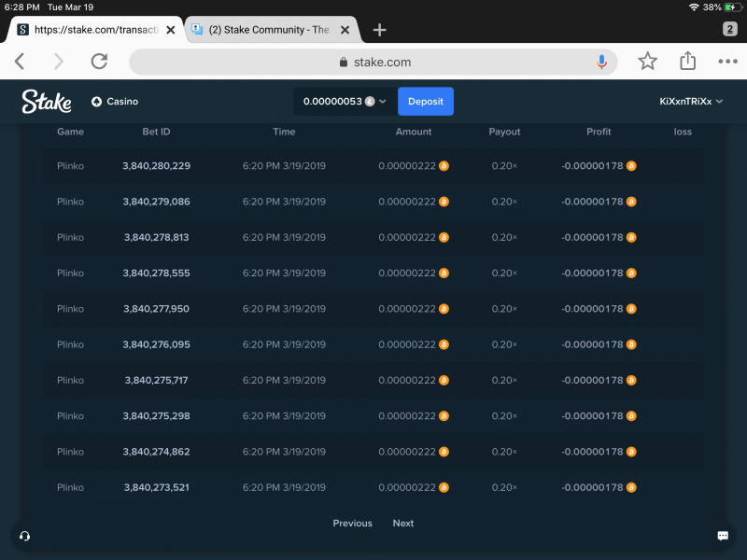Open live support headset icon
Screen dimensions: 747x560
click(25, 536)
